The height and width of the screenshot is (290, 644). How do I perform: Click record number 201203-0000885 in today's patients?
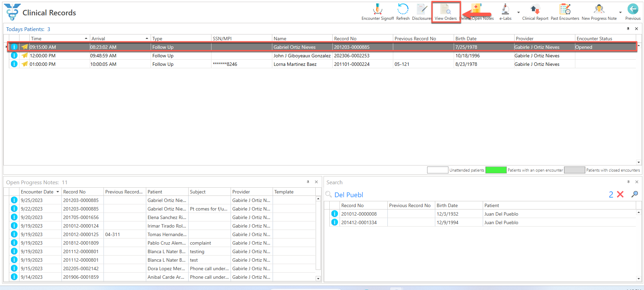point(352,47)
